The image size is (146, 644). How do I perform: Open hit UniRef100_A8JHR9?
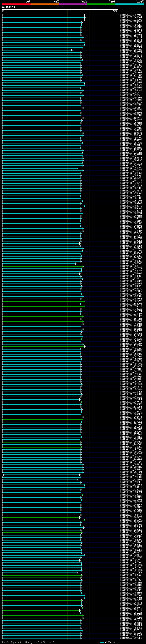131,15
